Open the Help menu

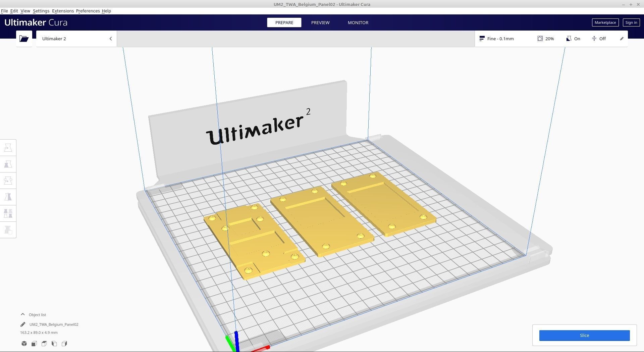[106, 11]
